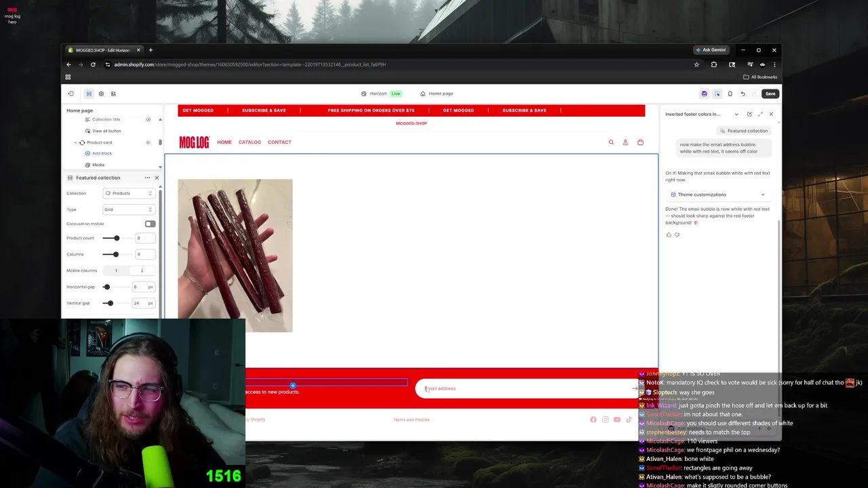The width and height of the screenshot is (868, 488).
Task: Start new chat in assistant panel
Action: click(x=749, y=114)
